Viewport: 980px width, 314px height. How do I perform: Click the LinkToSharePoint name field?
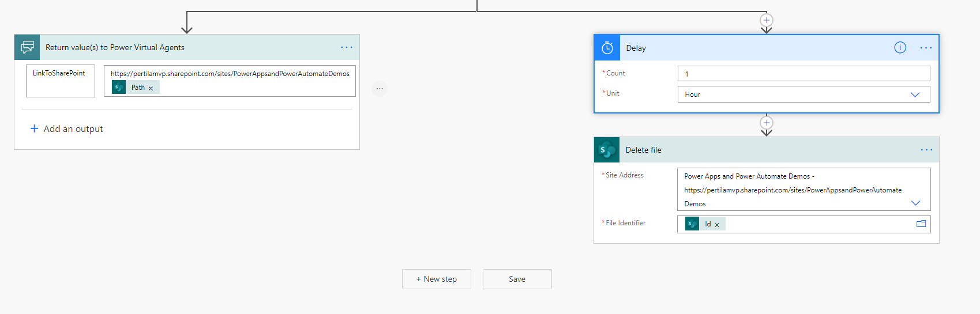pos(60,81)
